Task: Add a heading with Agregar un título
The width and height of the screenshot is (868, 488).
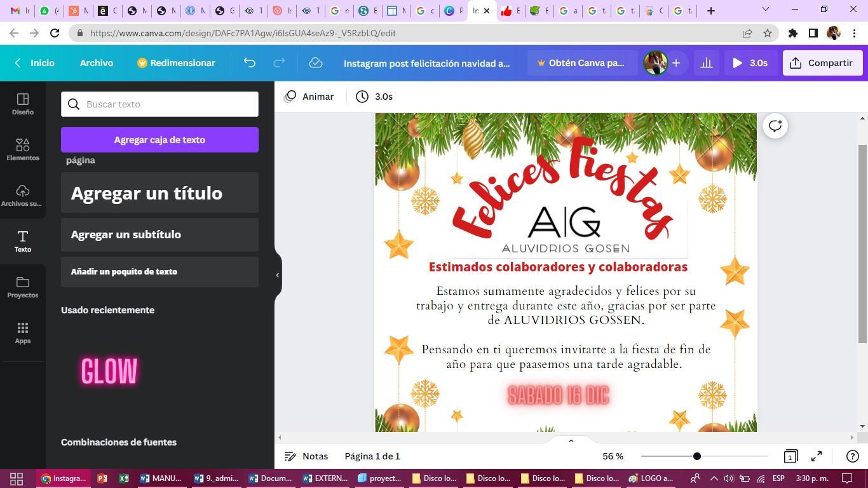Action: click(x=159, y=193)
